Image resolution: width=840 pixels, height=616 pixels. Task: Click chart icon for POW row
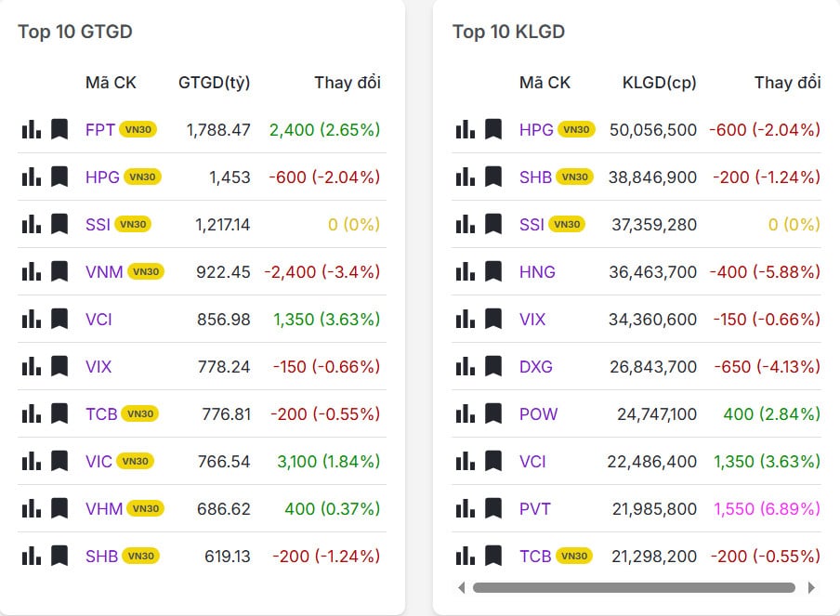pos(465,413)
